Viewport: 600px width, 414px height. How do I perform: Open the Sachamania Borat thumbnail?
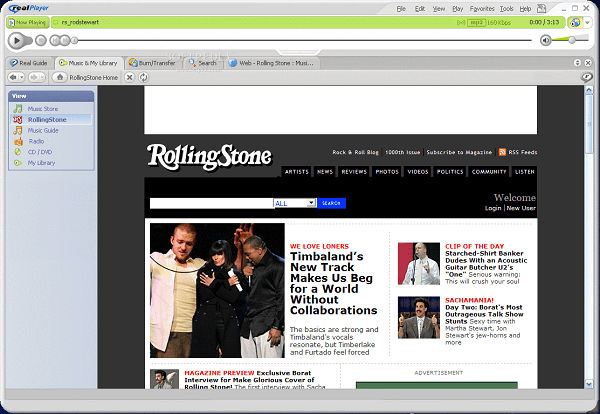coord(419,318)
